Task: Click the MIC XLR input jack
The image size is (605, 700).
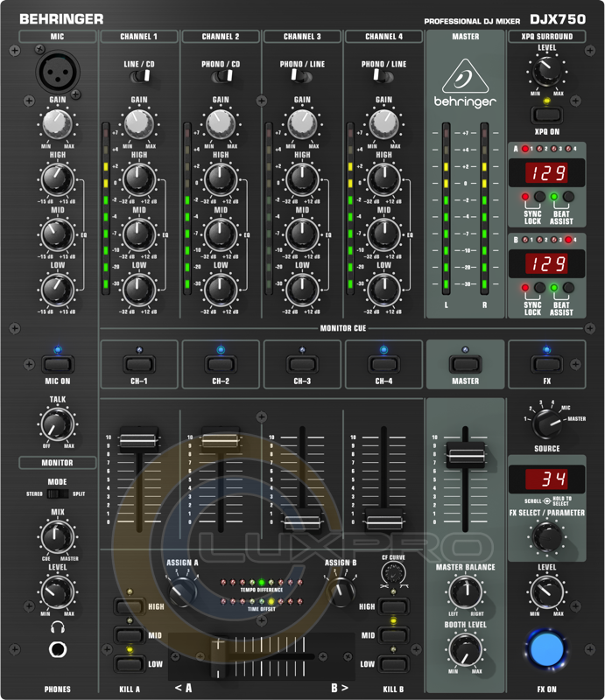Action: (57, 73)
